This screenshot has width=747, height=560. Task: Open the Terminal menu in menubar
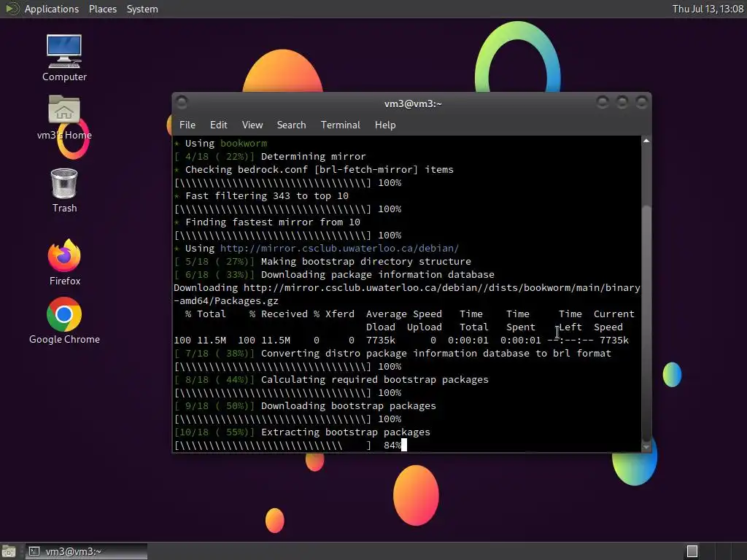[340, 125]
